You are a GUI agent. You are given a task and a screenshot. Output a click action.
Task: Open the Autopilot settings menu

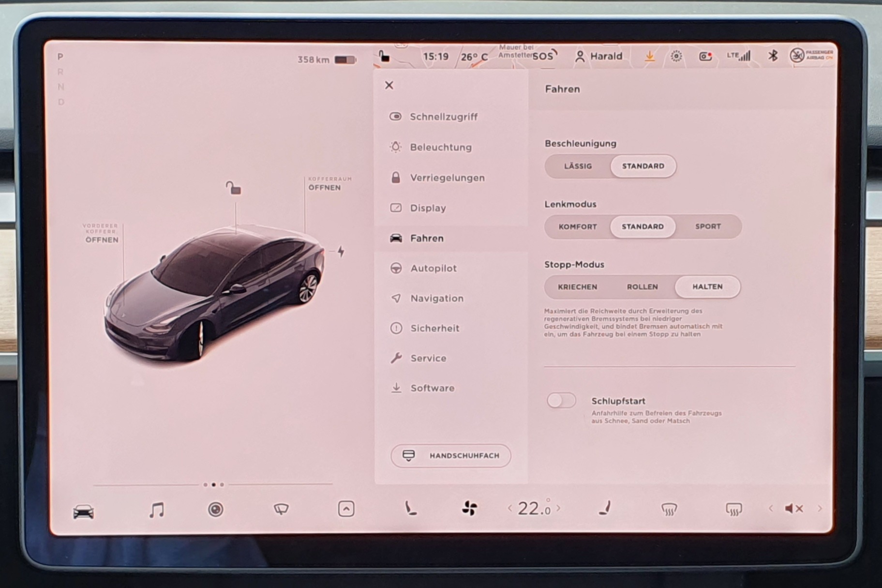(x=433, y=268)
